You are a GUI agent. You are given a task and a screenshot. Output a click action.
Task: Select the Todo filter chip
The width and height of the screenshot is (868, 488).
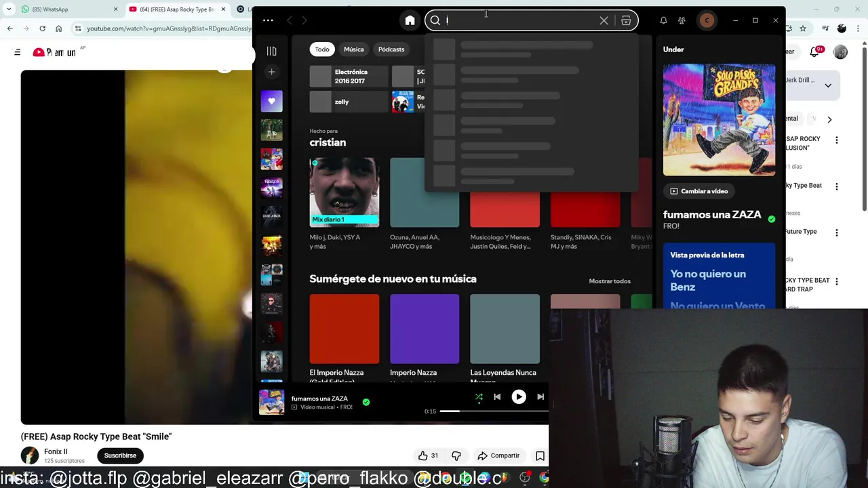click(x=322, y=49)
